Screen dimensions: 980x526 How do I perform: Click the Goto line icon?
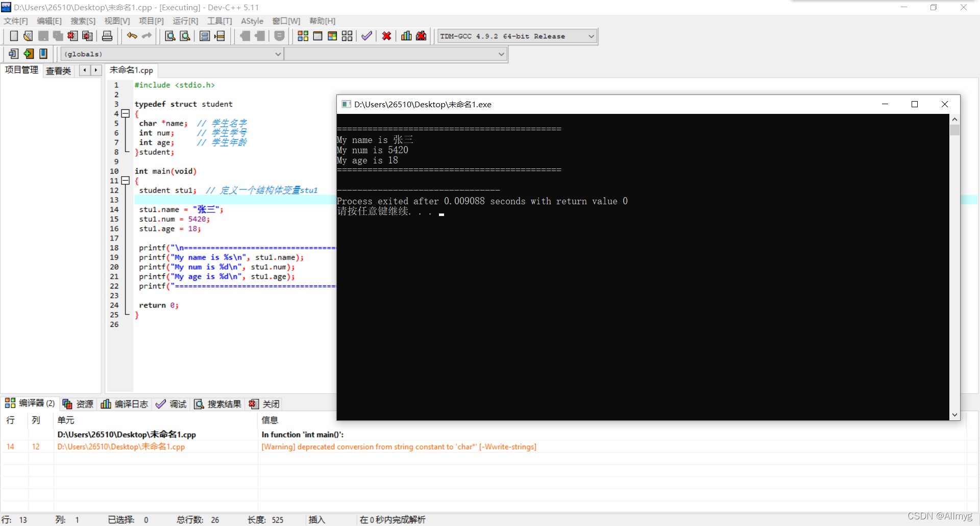coord(220,36)
